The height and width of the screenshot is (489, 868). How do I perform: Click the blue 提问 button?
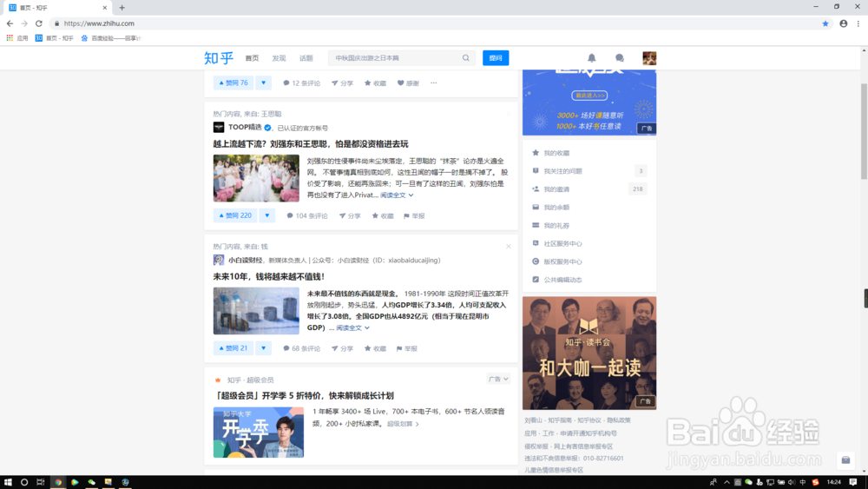[x=496, y=57]
